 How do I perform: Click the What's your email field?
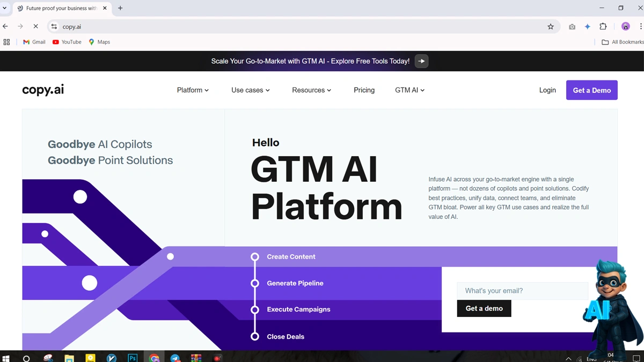coord(523,291)
